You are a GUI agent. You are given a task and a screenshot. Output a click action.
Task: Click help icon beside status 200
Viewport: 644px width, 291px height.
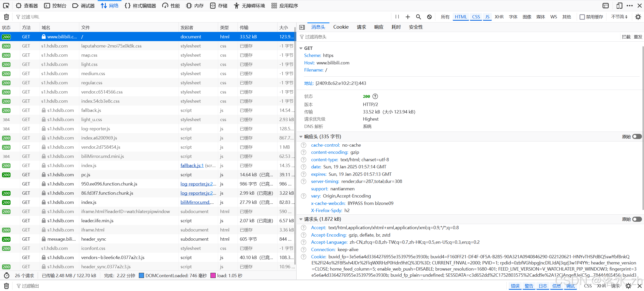pyautogui.click(x=375, y=96)
